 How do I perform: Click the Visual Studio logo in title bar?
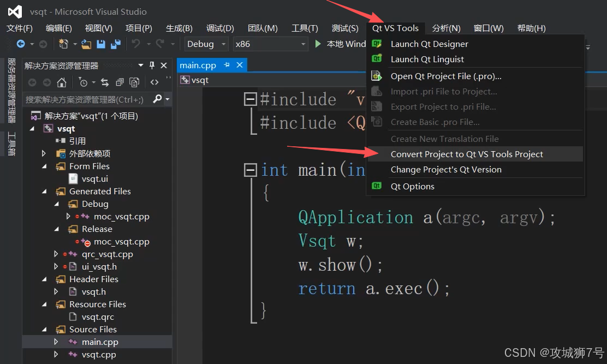point(15,11)
